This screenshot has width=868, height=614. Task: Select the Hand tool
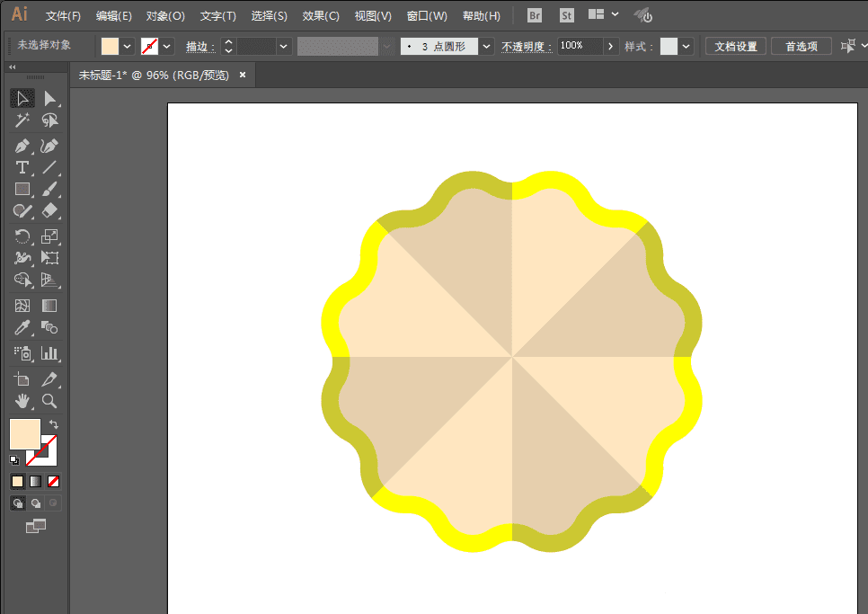tap(22, 401)
